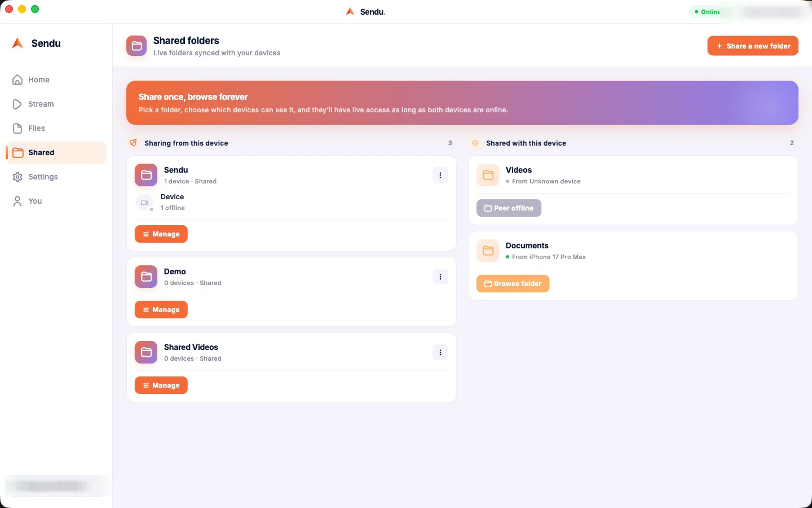
Task: Click 'From Unknown device' text
Action: coord(546,181)
